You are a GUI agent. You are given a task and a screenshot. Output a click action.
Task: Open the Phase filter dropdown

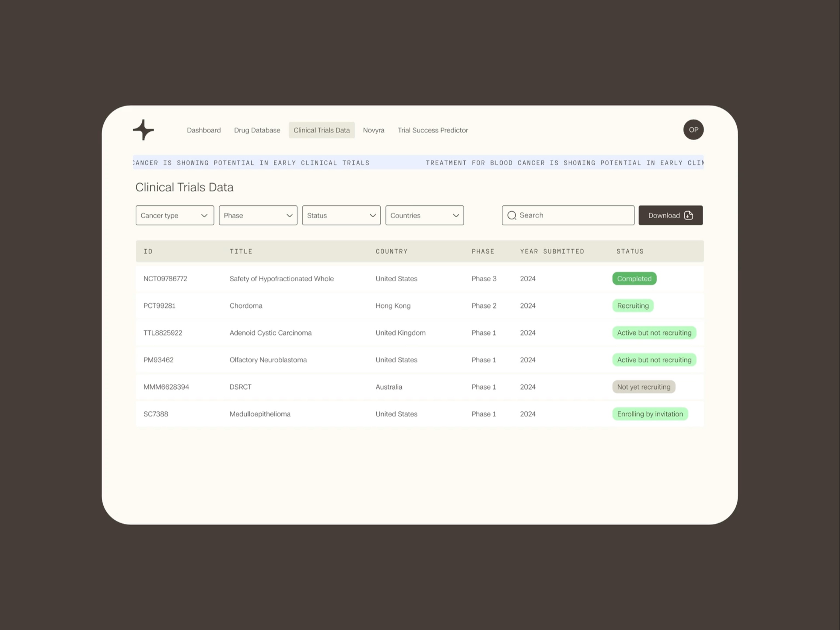click(258, 215)
